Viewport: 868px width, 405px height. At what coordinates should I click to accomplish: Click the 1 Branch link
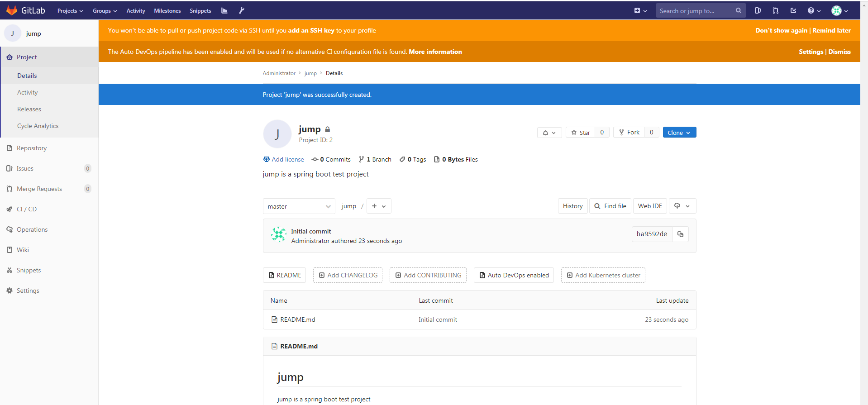click(x=375, y=159)
